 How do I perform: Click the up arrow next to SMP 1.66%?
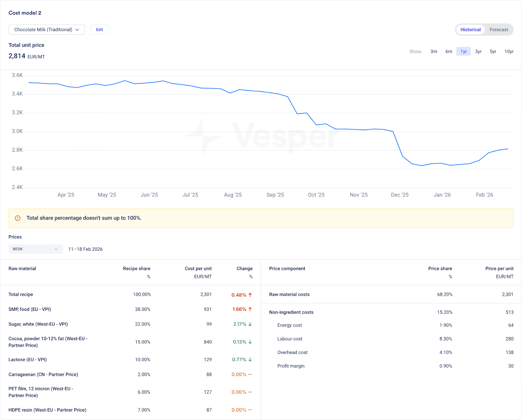[250, 309]
